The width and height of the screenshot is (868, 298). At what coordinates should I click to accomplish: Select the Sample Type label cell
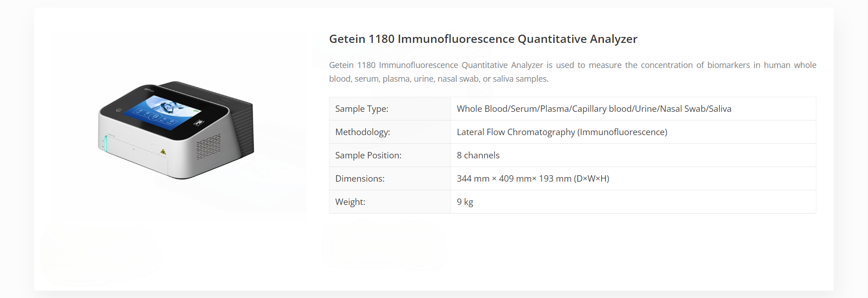click(390, 109)
